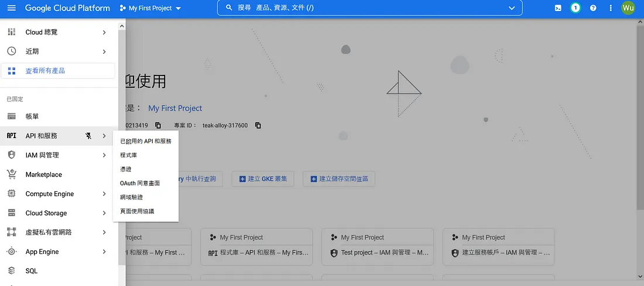
Task: Expand Cloud Storage submenu chevron
Action: [104, 213]
